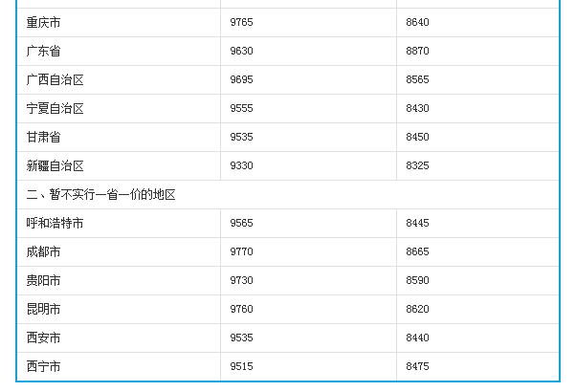Click the 9765 value for 重庆市
576x392 pixels.
pyautogui.click(x=241, y=22)
